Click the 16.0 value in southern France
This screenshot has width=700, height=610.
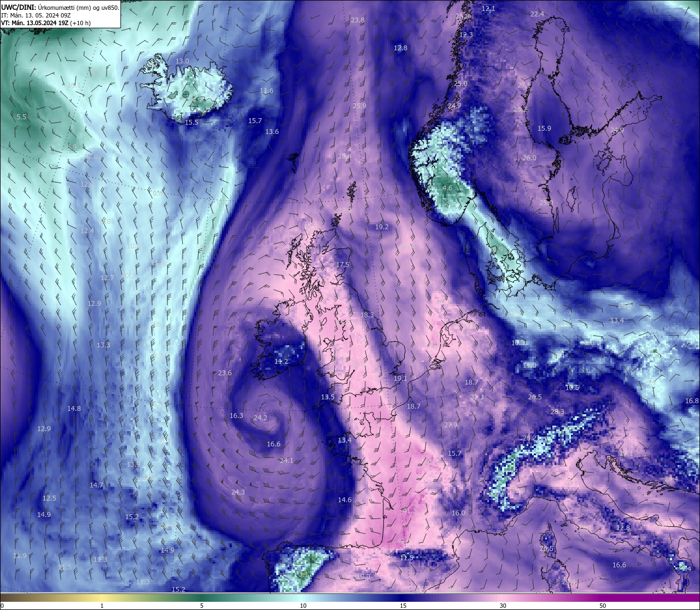pyautogui.click(x=458, y=513)
